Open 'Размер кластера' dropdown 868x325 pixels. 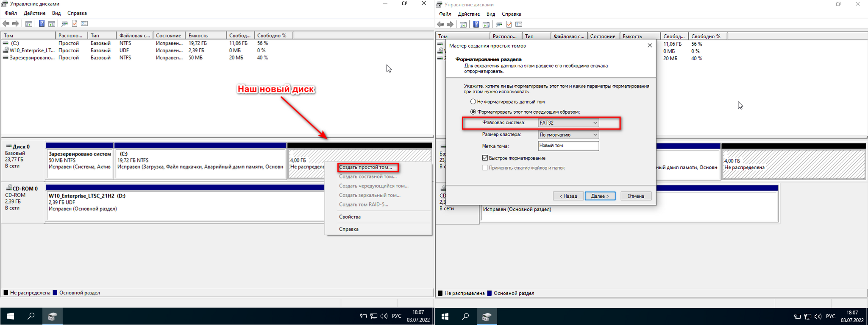click(x=568, y=134)
